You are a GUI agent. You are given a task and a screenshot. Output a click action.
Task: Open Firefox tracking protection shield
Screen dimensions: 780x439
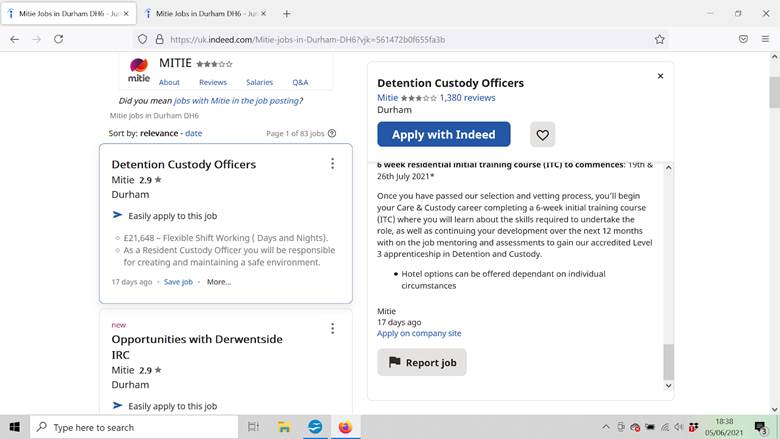tap(143, 39)
